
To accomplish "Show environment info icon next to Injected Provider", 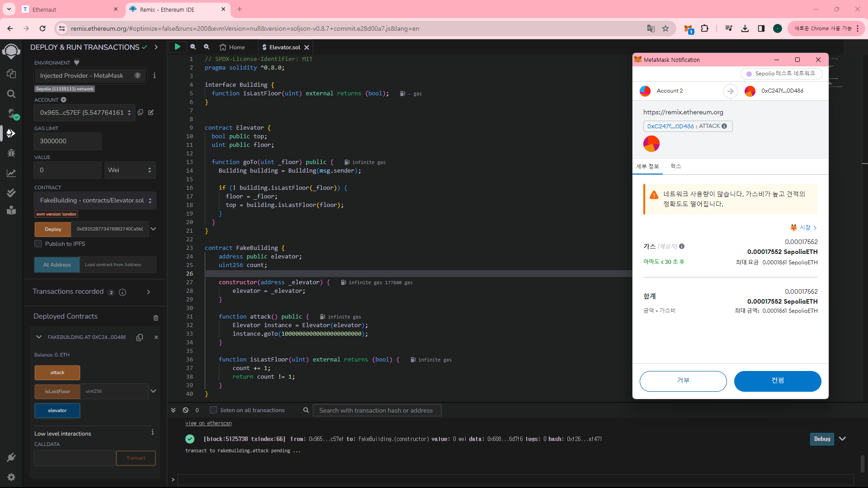I will 154,75.
